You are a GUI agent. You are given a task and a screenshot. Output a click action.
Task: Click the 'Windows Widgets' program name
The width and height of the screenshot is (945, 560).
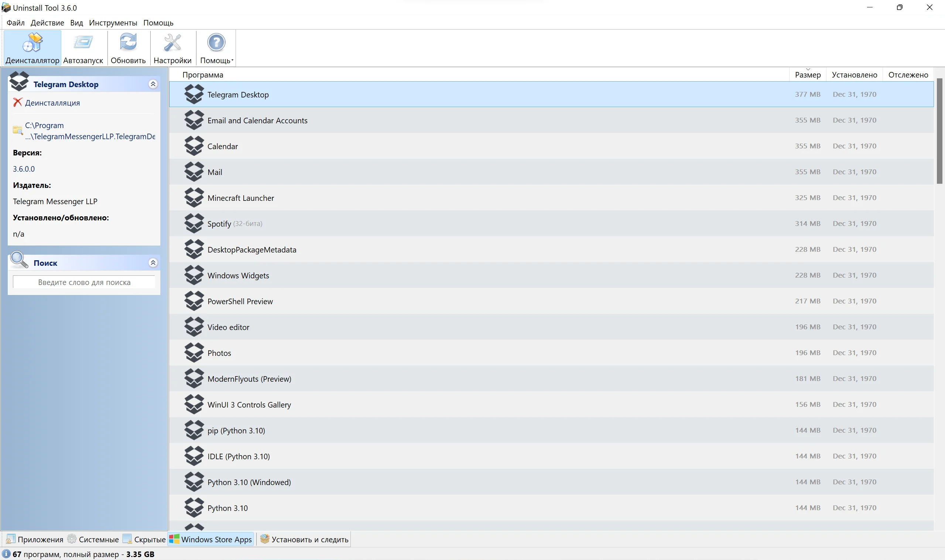pos(238,275)
